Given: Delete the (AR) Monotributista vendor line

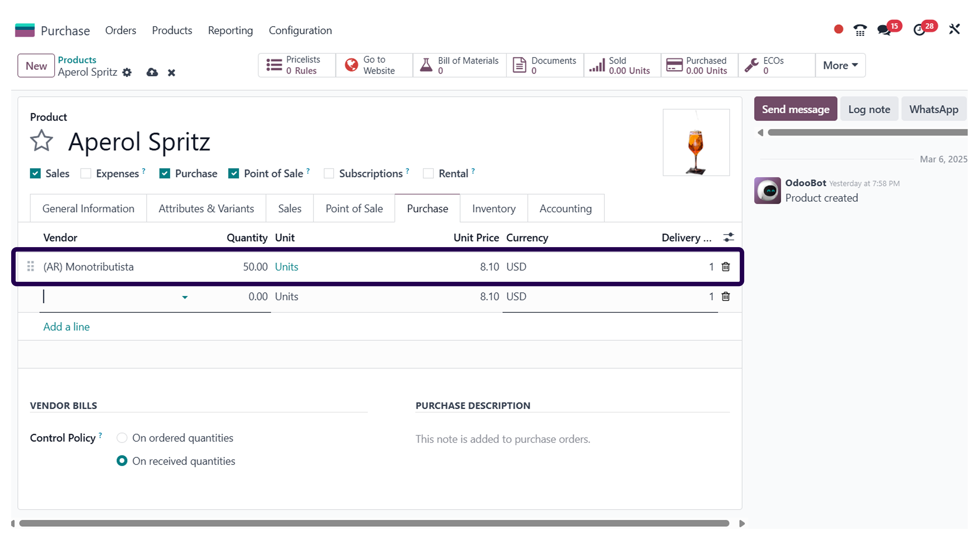Looking at the screenshot, I should 726,267.
